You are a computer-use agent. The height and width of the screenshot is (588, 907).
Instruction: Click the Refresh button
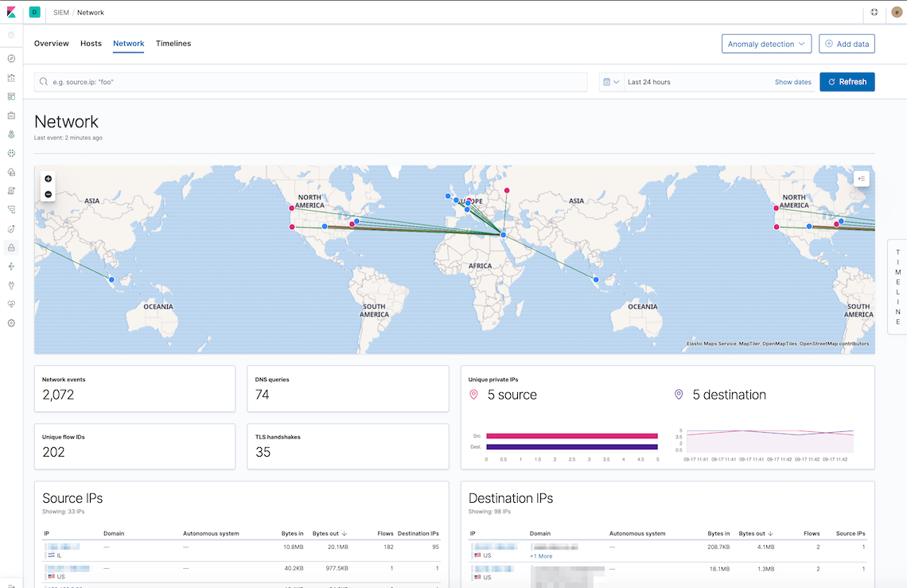[847, 82]
